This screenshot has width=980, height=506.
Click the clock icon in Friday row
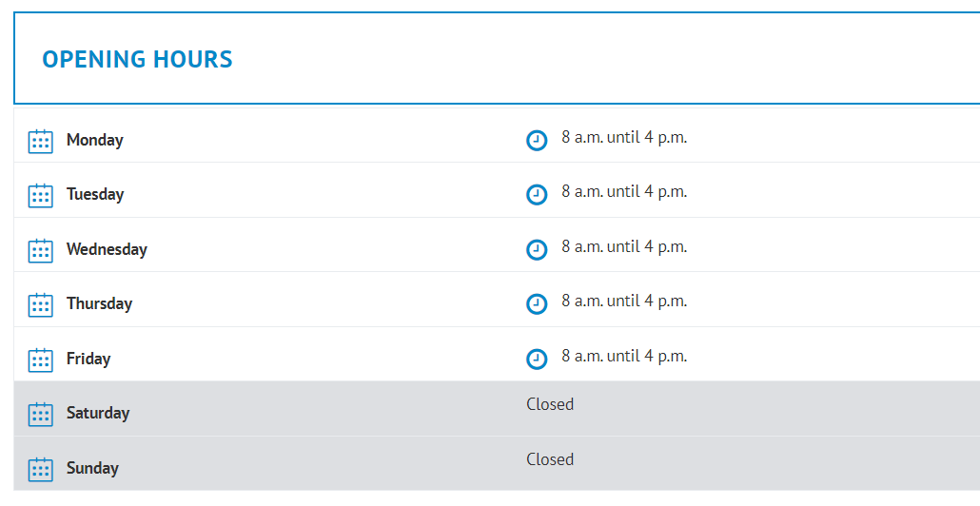click(537, 359)
